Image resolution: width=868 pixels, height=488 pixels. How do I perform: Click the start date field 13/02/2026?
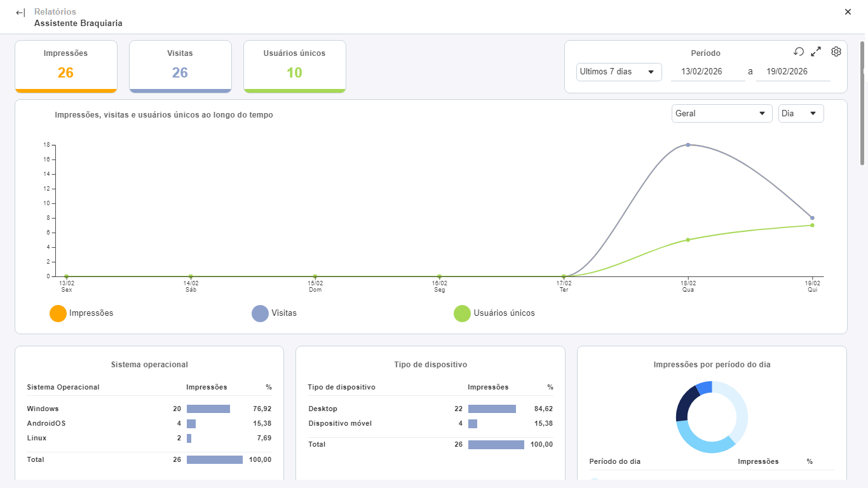coord(708,72)
